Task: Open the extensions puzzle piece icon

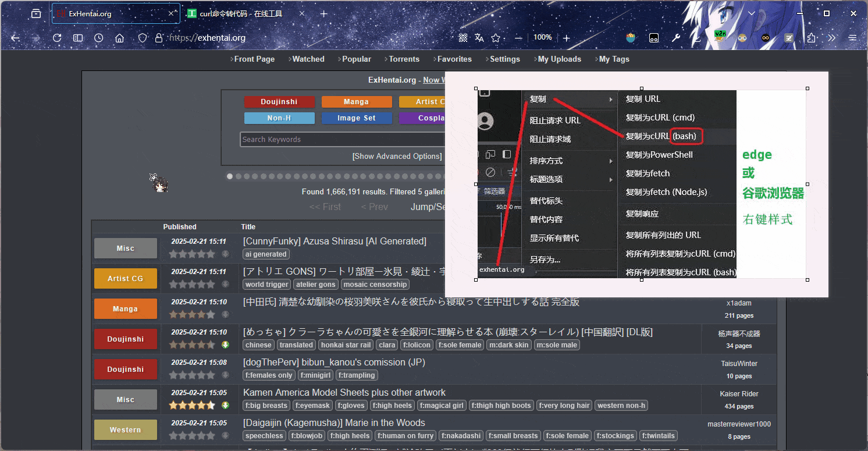Action: 812,38
